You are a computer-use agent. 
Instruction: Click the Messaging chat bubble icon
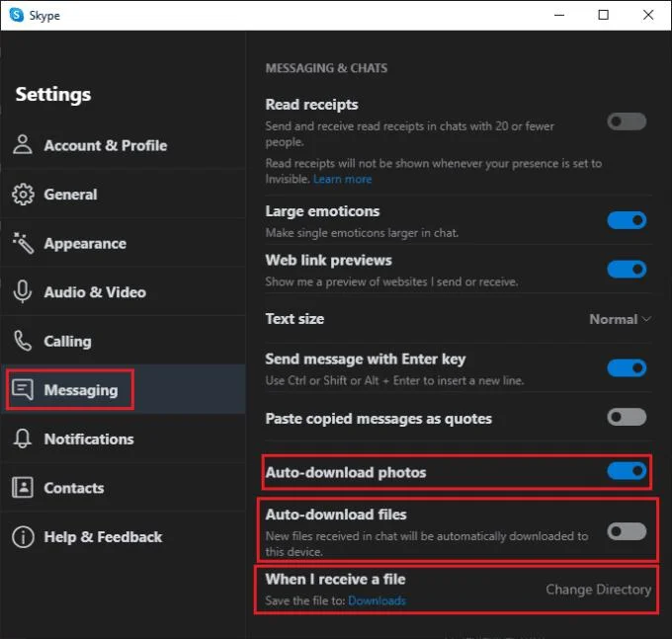coord(23,389)
